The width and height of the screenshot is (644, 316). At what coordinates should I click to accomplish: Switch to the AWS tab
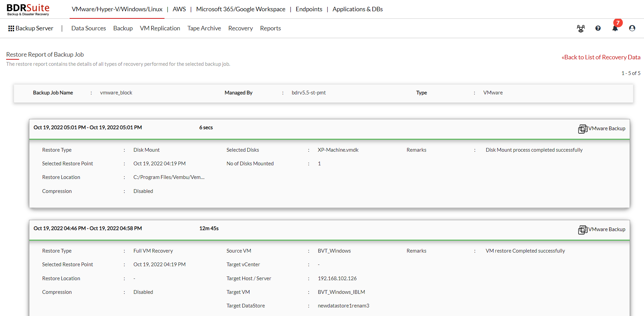[179, 9]
